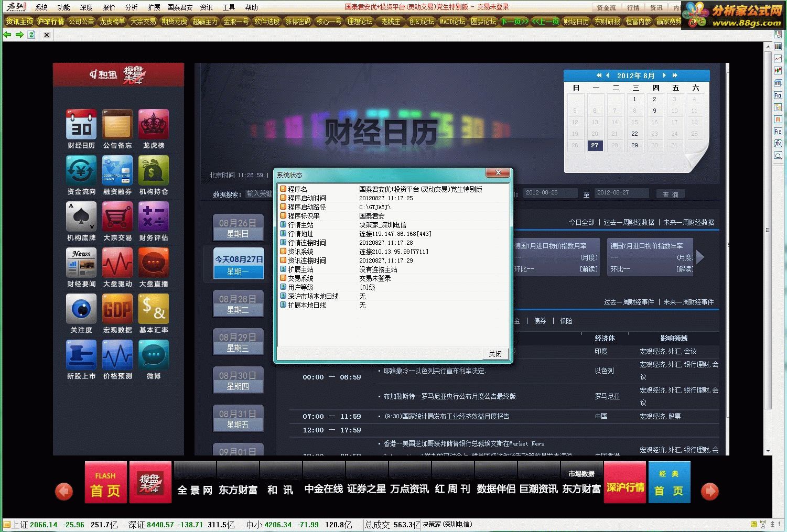Open the 基本汇率 currency icon
The width and height of the screenshot is (787, 532).
154,309
